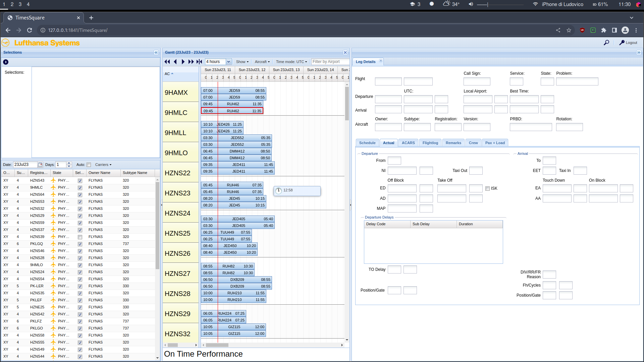Click inside the Filter by Airport input field
Image resolution: width=644 pixels, height=362 pixels.
click(330, 62)
